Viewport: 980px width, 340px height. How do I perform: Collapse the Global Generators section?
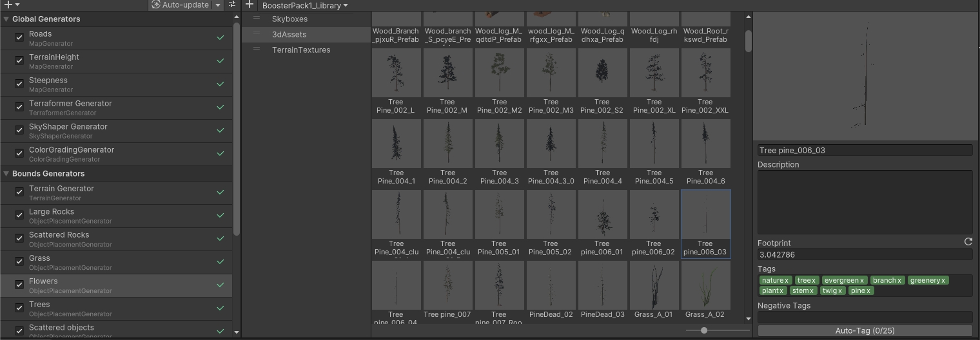pos(6,19)
